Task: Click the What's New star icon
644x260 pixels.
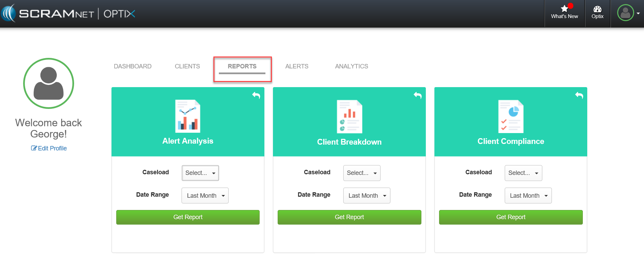Action: 564,9
